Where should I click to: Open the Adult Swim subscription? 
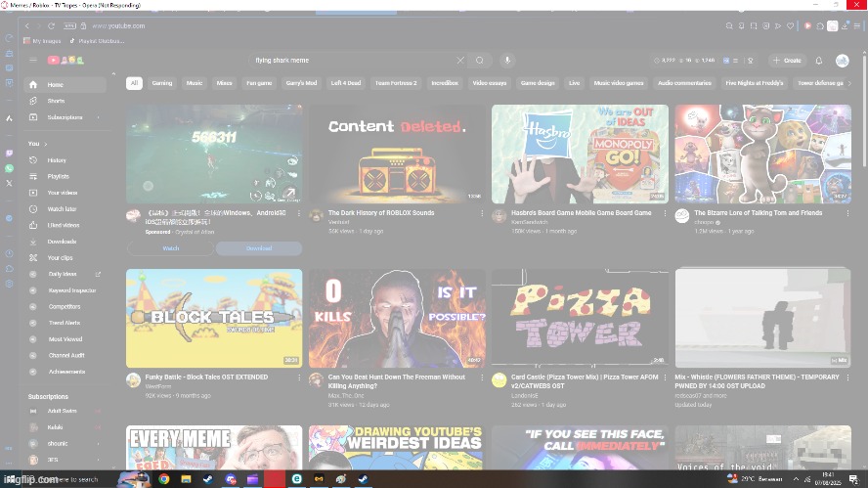(65, 411)
